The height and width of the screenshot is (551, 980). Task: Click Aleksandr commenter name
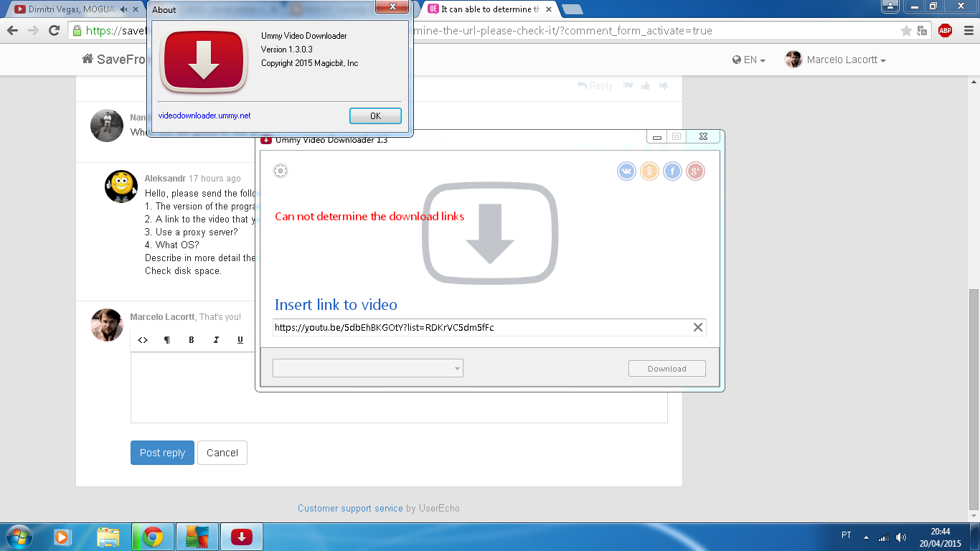(x=165, y=179)
